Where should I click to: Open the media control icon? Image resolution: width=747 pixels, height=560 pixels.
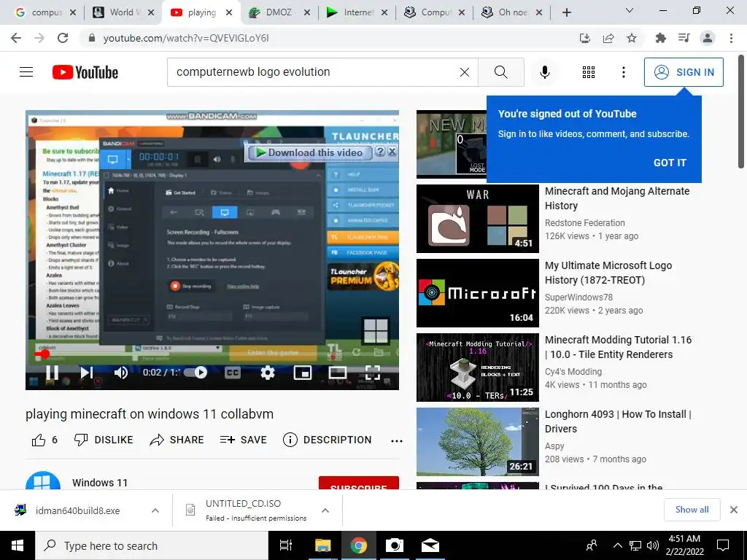(684, 38)
